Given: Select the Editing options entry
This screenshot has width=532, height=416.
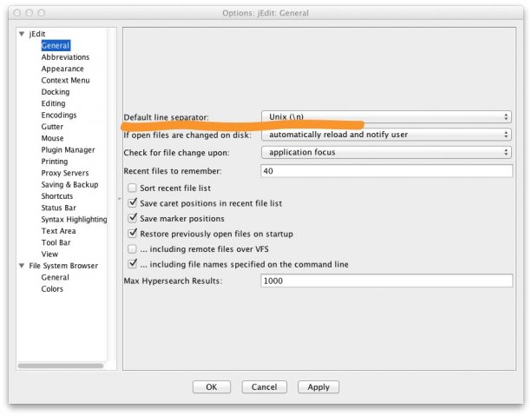Looking at the screenshot, I should 53,103.
